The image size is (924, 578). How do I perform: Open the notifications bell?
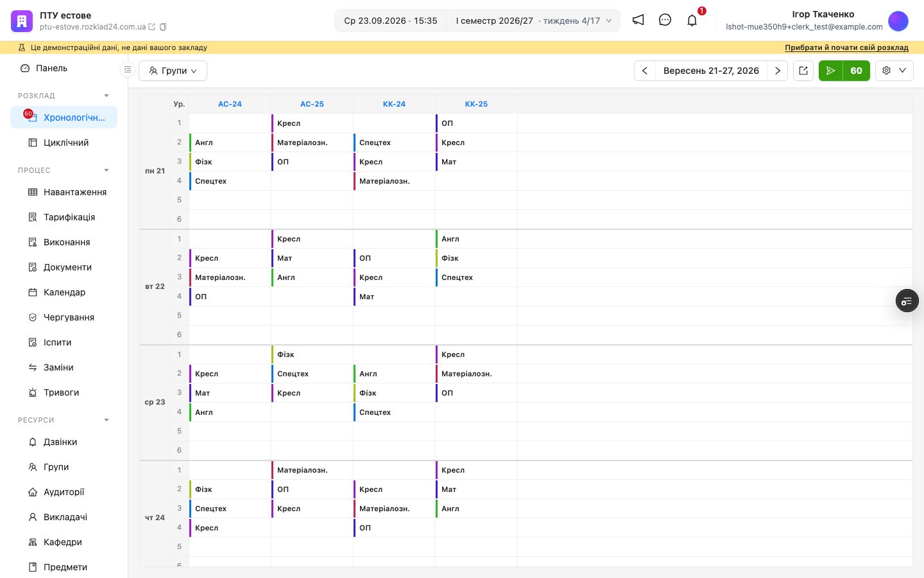pos(692,20)
